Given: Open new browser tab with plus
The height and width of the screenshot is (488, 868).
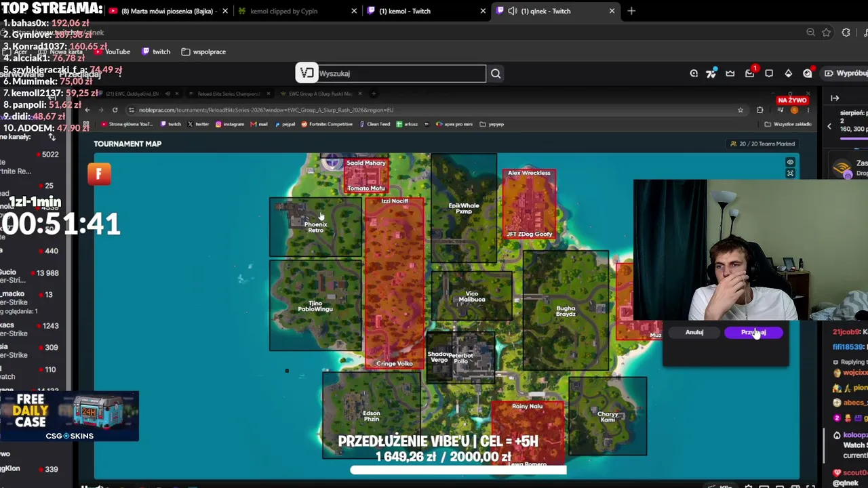Looking at the screenshot, I should [x=631, y=11].
